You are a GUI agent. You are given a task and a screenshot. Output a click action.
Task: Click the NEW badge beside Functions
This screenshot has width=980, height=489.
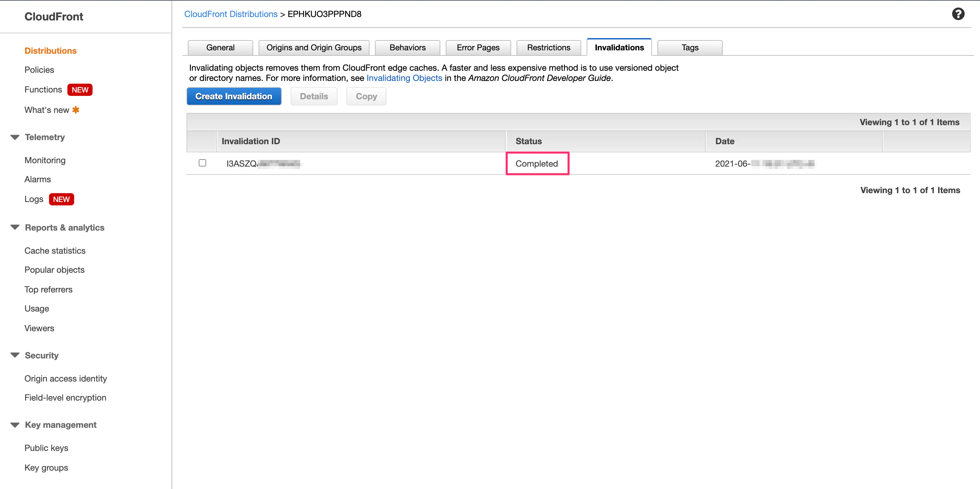(x=80, y=90)
